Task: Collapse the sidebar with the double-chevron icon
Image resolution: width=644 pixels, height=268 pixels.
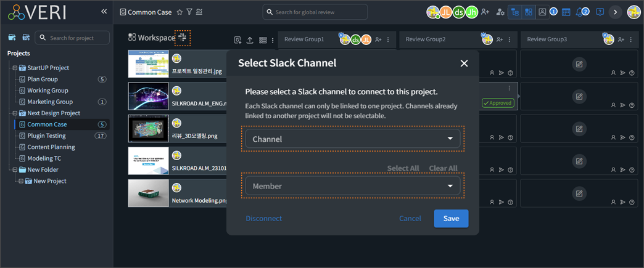Action: (x=104, y=12)
